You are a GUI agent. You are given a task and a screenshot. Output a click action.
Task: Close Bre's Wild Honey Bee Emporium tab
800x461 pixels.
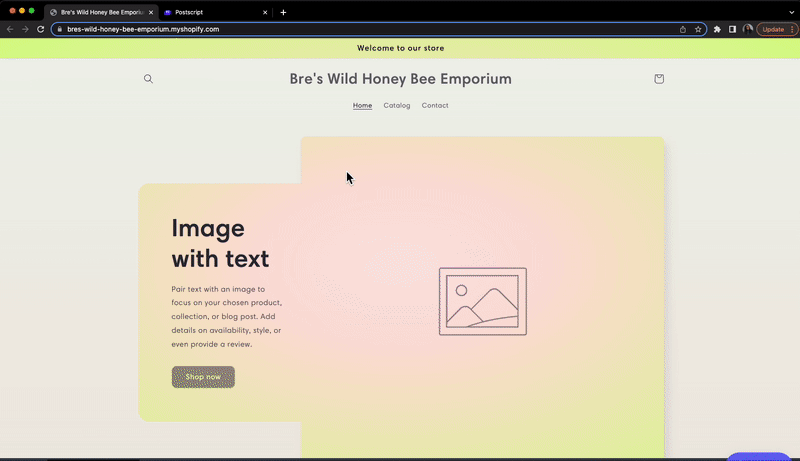coord(151,12)
